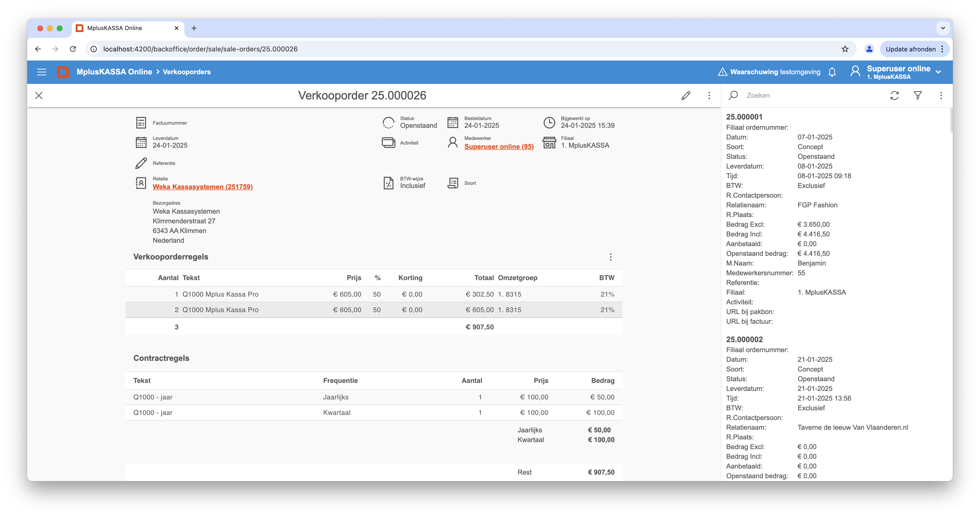Click Klimmenderstraat 27 address line
Screen dimensions: 980x517
point(184,221)
